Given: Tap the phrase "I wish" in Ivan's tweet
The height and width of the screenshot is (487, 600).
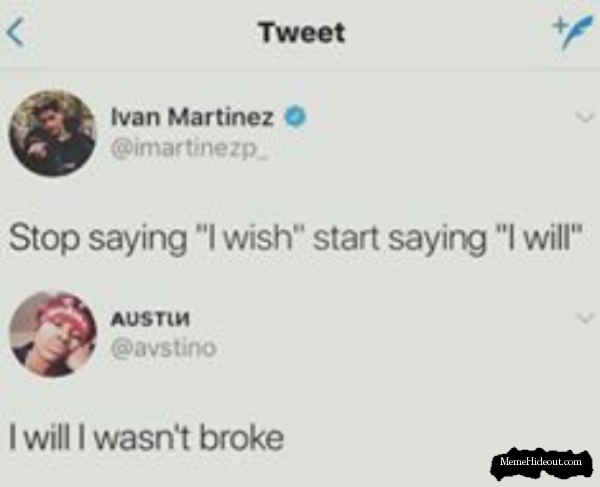Looking at the screenshot, I should point(249,238).
